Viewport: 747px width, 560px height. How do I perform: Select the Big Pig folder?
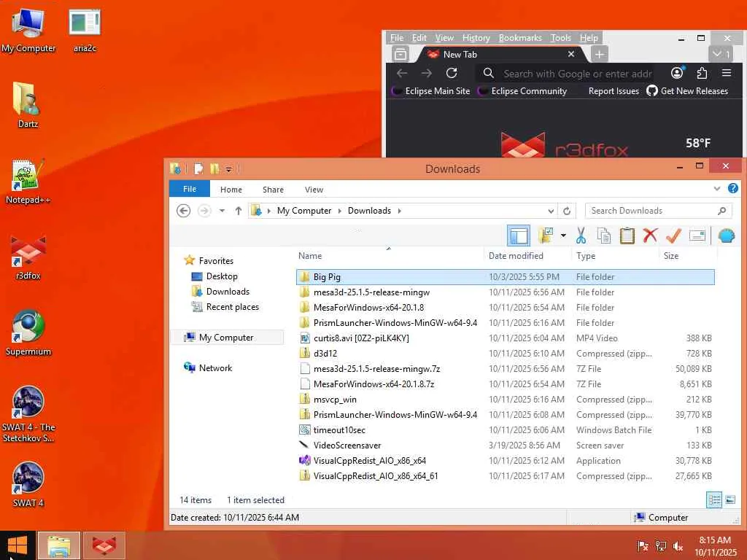pyautogui.click(x=505, y=276)
